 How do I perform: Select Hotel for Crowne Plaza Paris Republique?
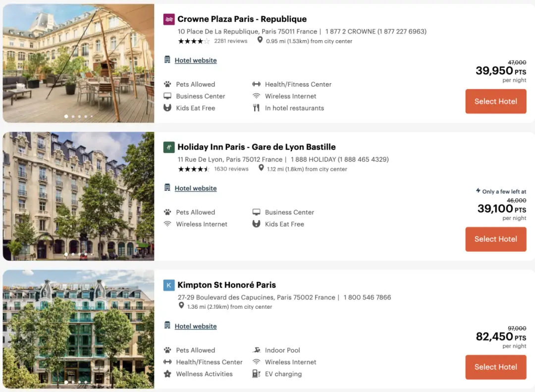pyautogui.click(x=495, y=101)
